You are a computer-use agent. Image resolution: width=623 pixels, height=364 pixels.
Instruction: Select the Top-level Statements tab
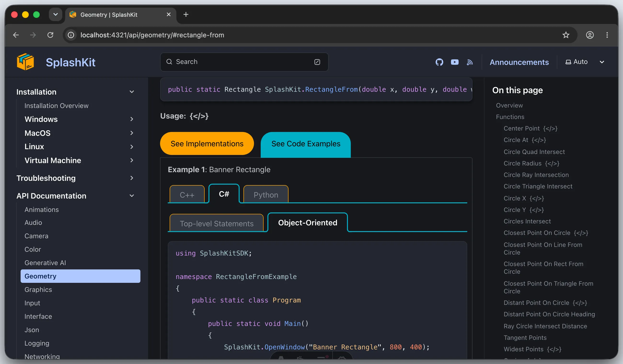tap(217, 223)
